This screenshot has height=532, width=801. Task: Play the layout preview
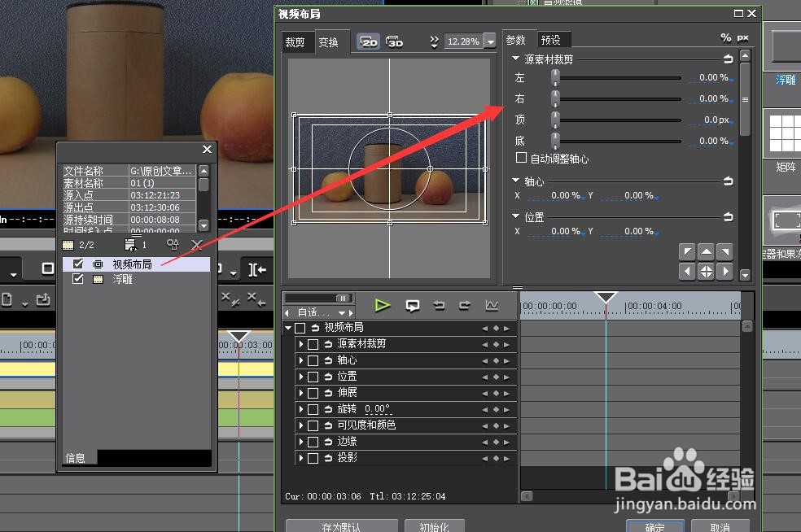point(382,305)
